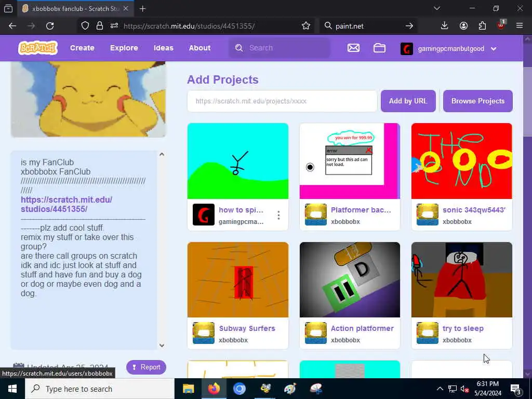532x399 pixels.
Task: Click xbobbobx avatar on Subway Surfers card
Action: 204,333
